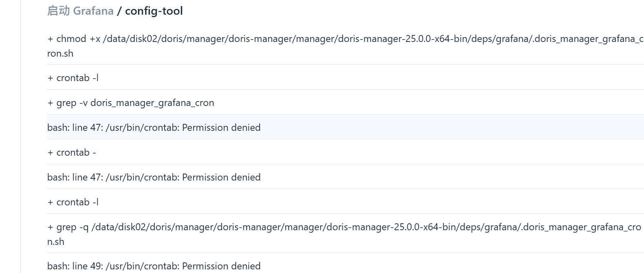Select the "+ chmod +x" log line
The width and height of the screenshot is (644, 273).
click(x=345, y=46)
